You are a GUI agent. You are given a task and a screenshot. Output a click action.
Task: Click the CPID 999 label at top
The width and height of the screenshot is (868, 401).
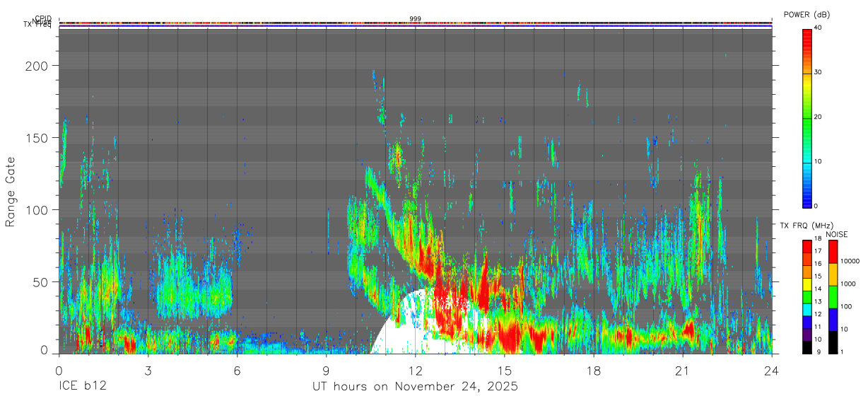coord(416,18)
